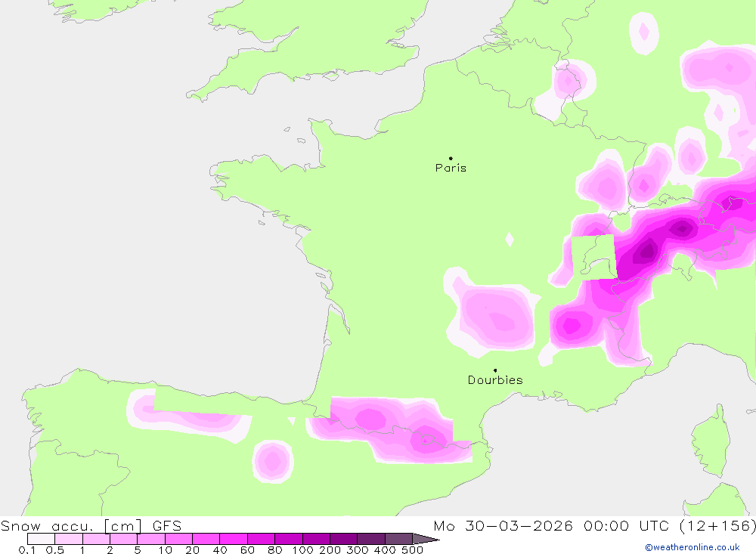Click the legend's above-500 arrow tip
Viewport: 756px width, 554px height.
[426, 539]
